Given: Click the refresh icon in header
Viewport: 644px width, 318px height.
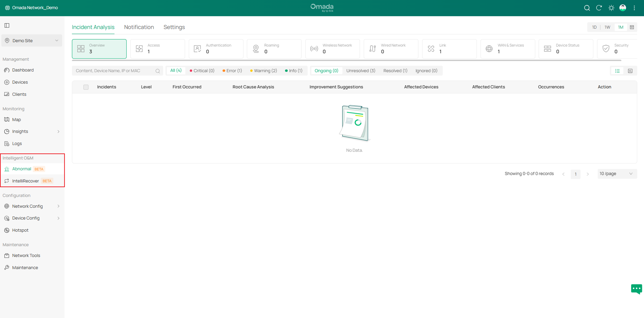Looking at the screenshot, I should (599, 8).
